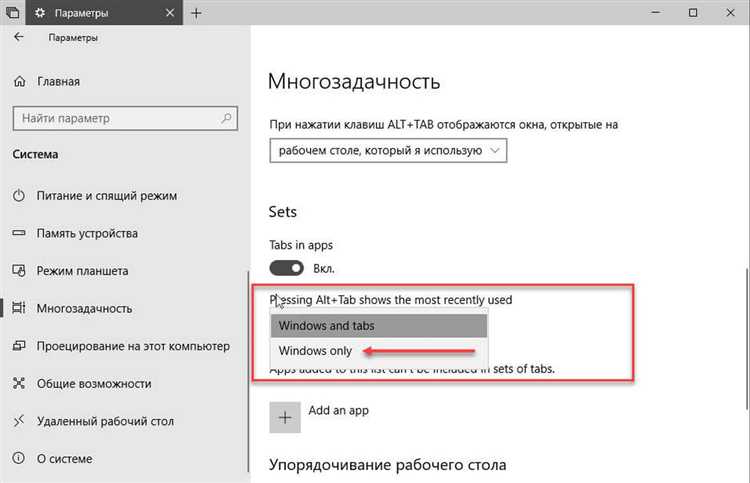
Task: Open Удаленный рабочий стол settings
Action: point(105,421)
